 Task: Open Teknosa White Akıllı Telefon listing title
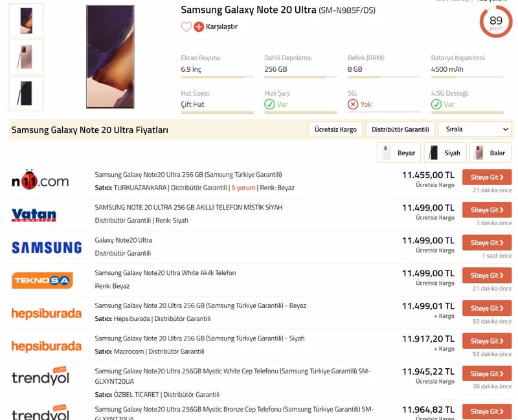pos(165,272)
